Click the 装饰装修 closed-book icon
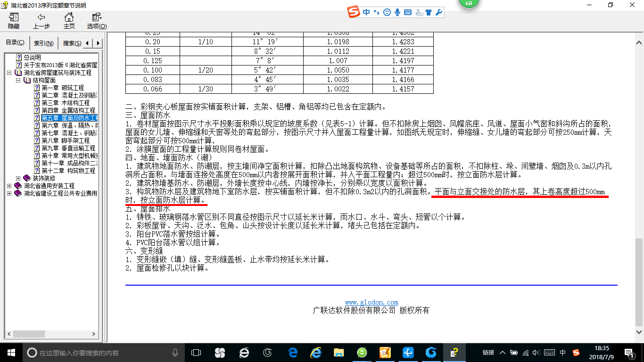644x362 pixels. point(27,178)
